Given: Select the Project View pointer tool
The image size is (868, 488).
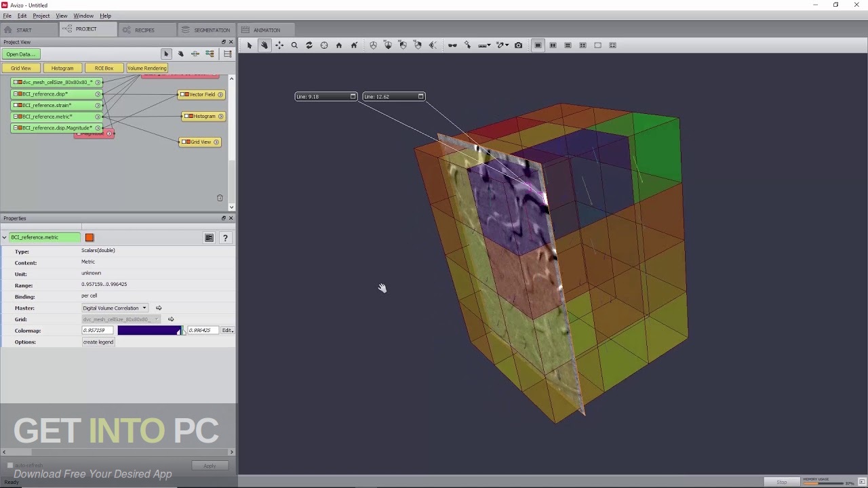Looking at the screenshot, I should (x=166, y=54).
